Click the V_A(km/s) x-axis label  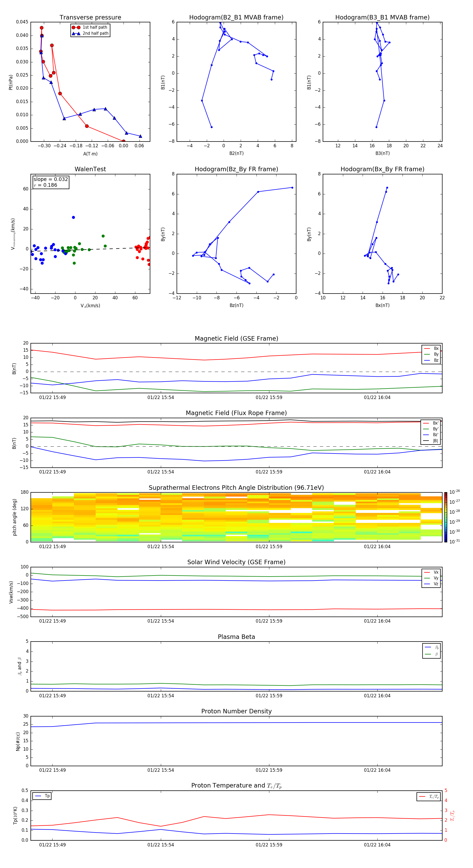point(90,306)
